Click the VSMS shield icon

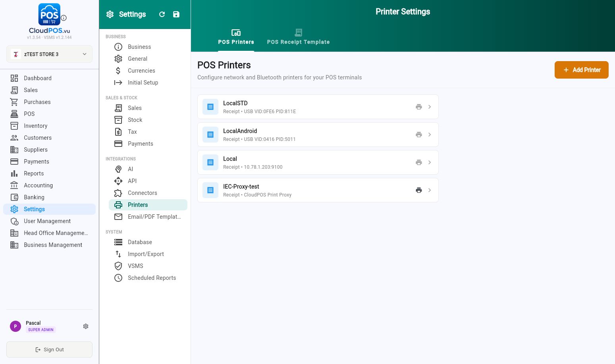click(118, 266)
